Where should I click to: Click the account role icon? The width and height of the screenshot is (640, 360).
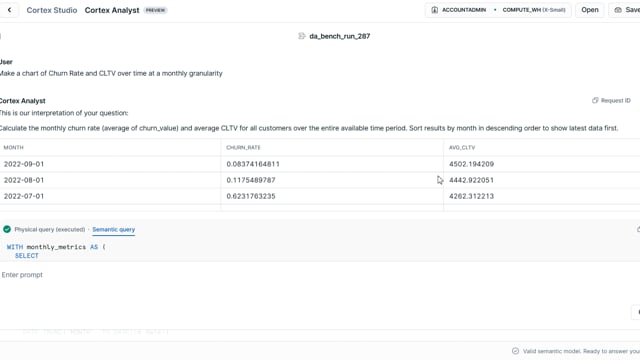[x=434, y=10]
